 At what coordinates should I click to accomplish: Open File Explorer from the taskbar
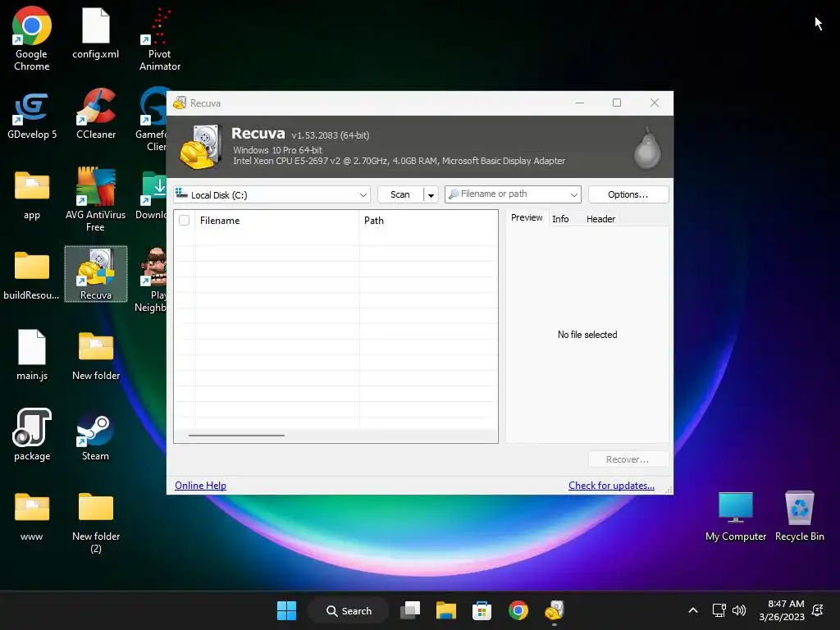(445, 610)
